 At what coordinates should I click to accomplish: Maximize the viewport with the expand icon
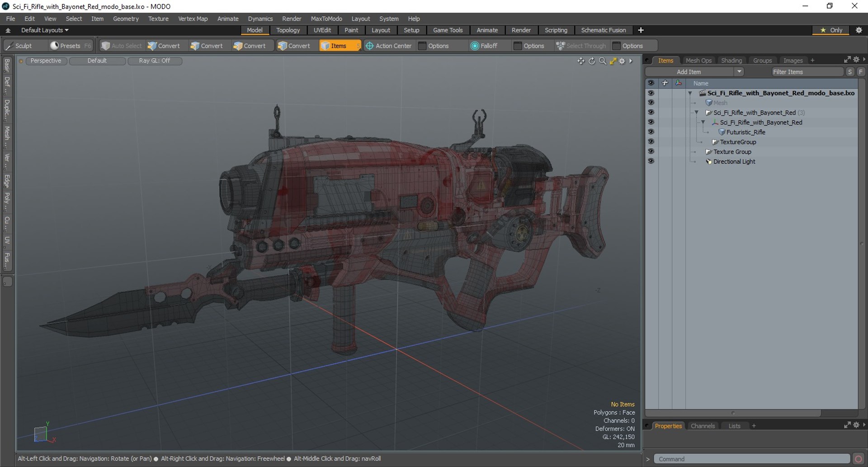coord(613,61)
